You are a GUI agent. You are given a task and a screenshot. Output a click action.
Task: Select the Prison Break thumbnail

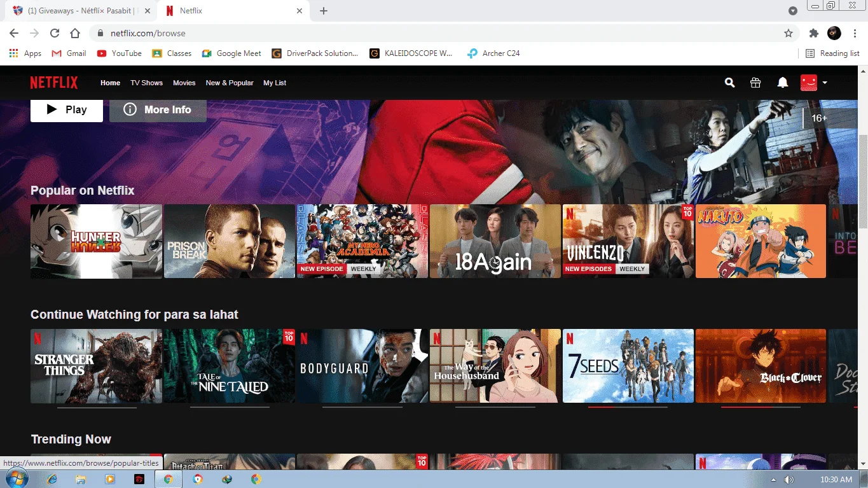tap(230, 241)
